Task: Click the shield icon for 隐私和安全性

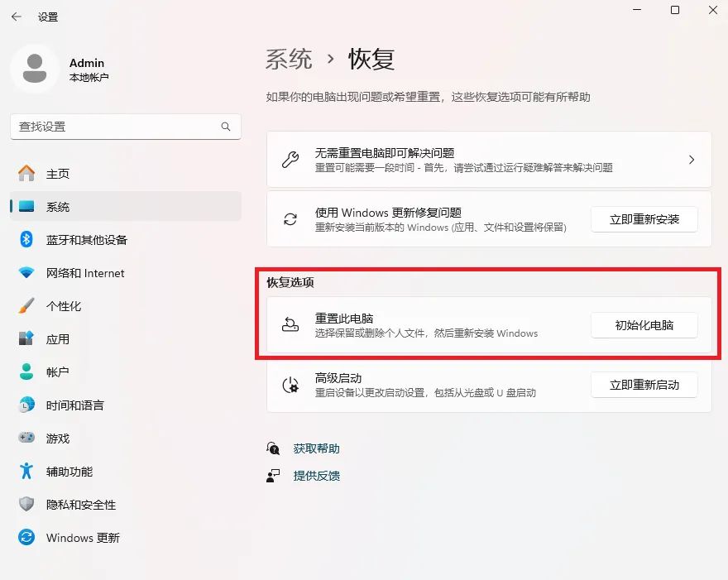Action: (x=26, y=504)
